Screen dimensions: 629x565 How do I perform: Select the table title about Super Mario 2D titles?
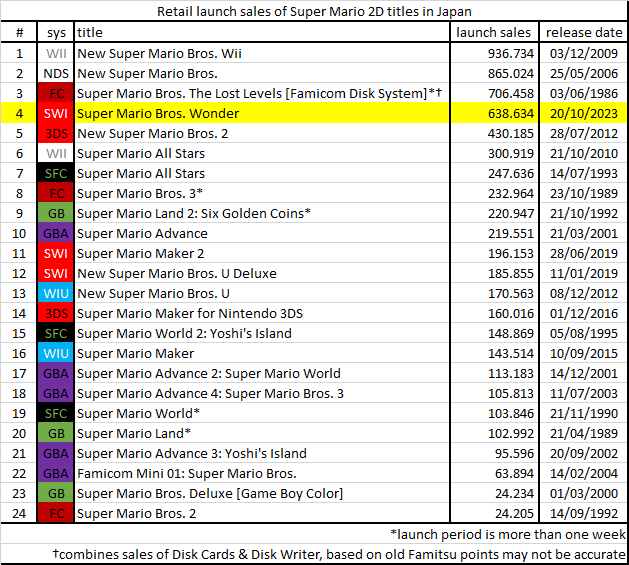(x=314, y=12)
